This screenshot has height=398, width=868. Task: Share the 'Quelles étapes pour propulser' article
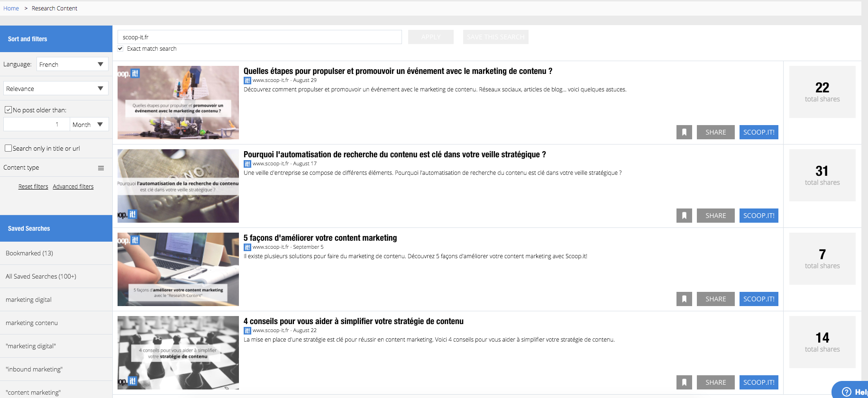pos(715,132)
